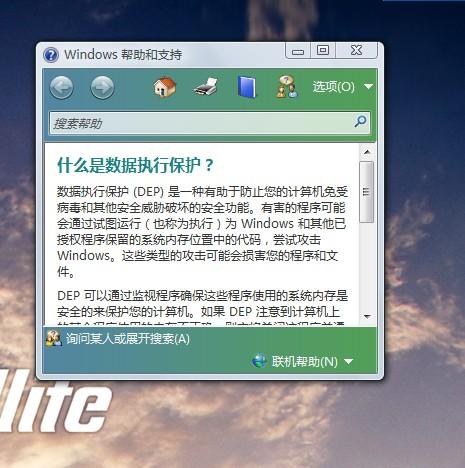Click the vertical scrollbar thumb
The height and width of the screenshot is (468, 465).
pos(367,192)
